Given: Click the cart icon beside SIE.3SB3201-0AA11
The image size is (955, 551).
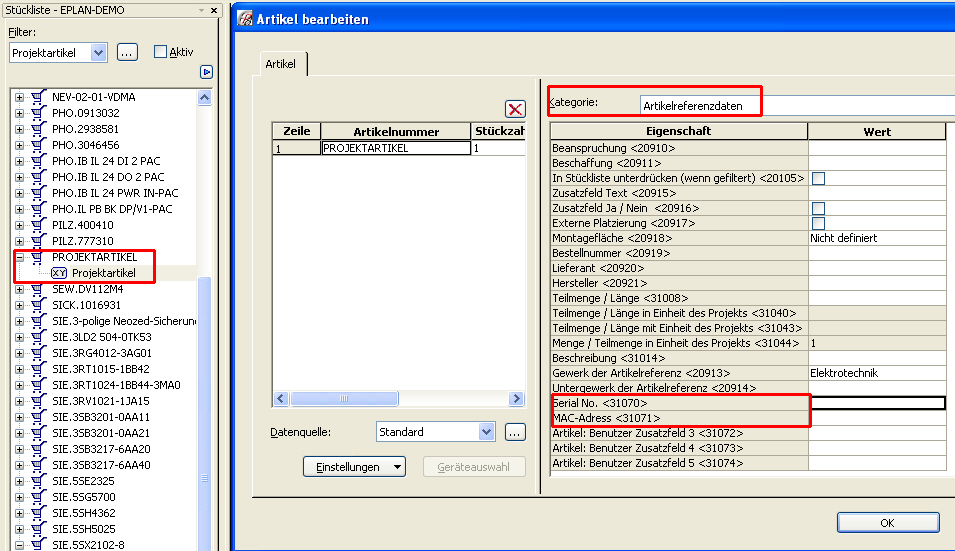Looking at the screenshot, I should 38,416.
